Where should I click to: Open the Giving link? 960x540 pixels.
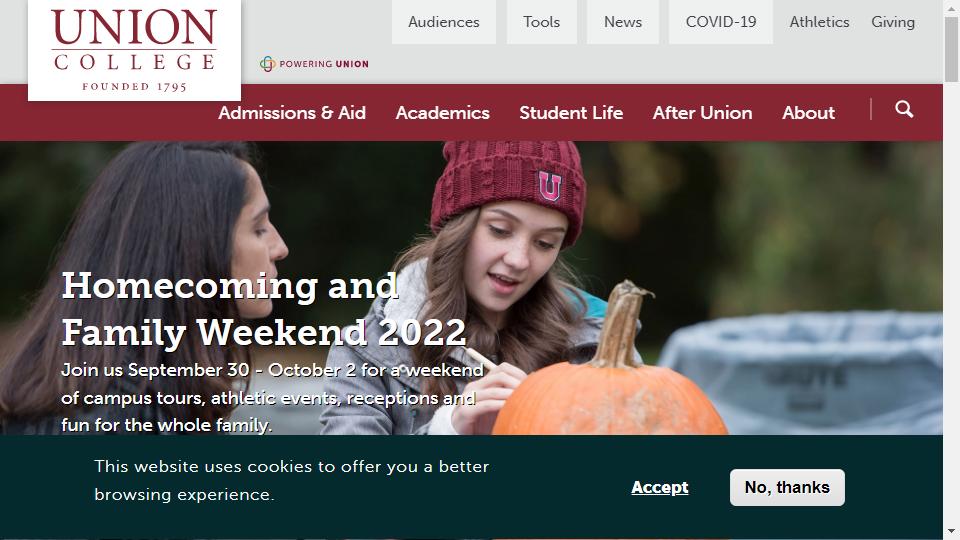[893, 22]
